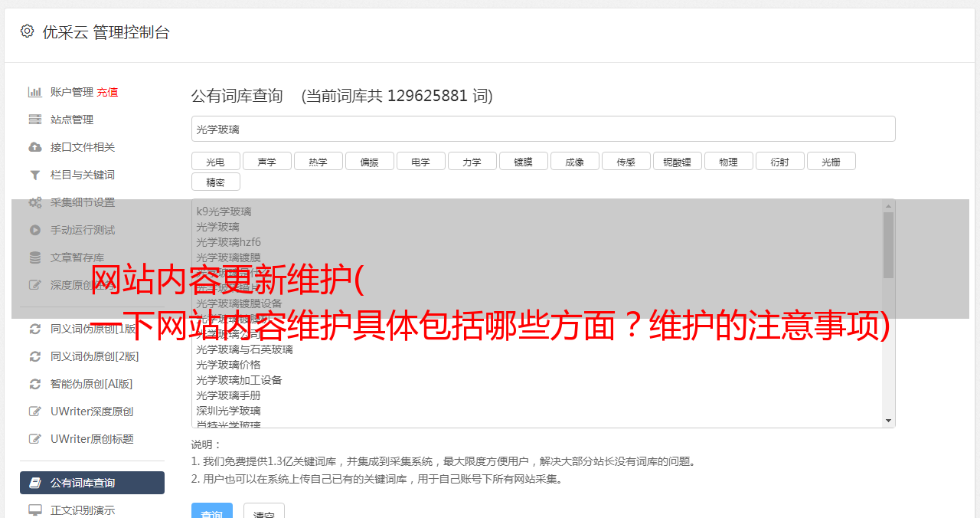The height and width of the screenshot is (518, 980).
Task: Open 账户管理 bar chart icon
Action: pos(35,92)
